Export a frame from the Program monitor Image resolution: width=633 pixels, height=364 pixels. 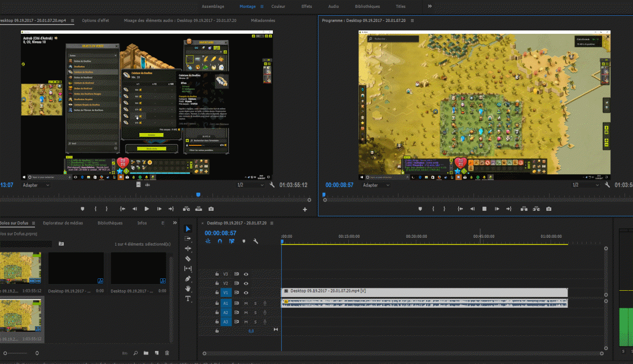coord(548,208)
